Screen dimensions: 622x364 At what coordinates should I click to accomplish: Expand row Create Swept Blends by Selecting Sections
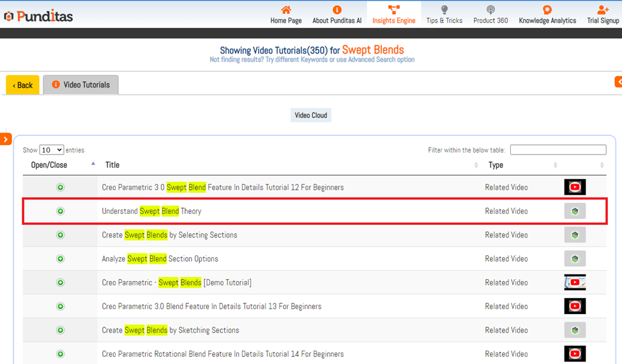point(61,235)
